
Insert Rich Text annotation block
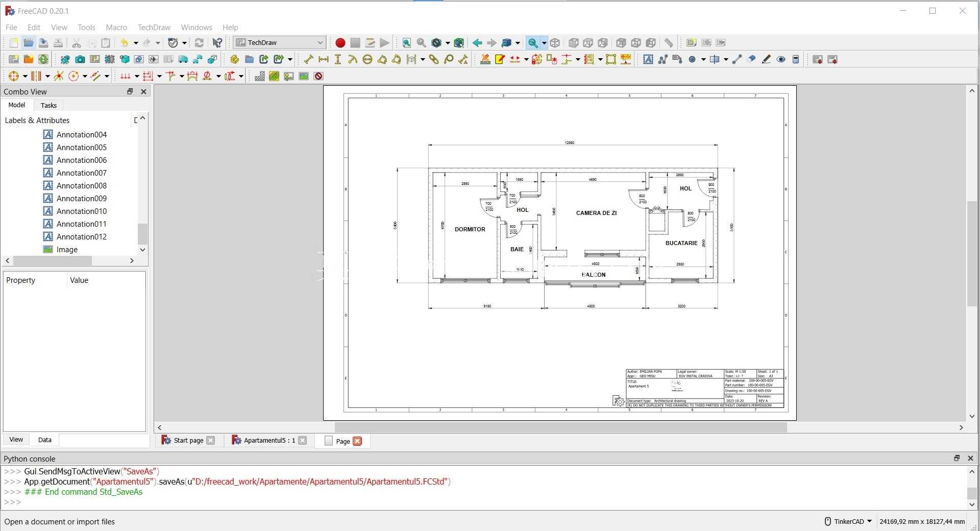(x=677, y=59)
